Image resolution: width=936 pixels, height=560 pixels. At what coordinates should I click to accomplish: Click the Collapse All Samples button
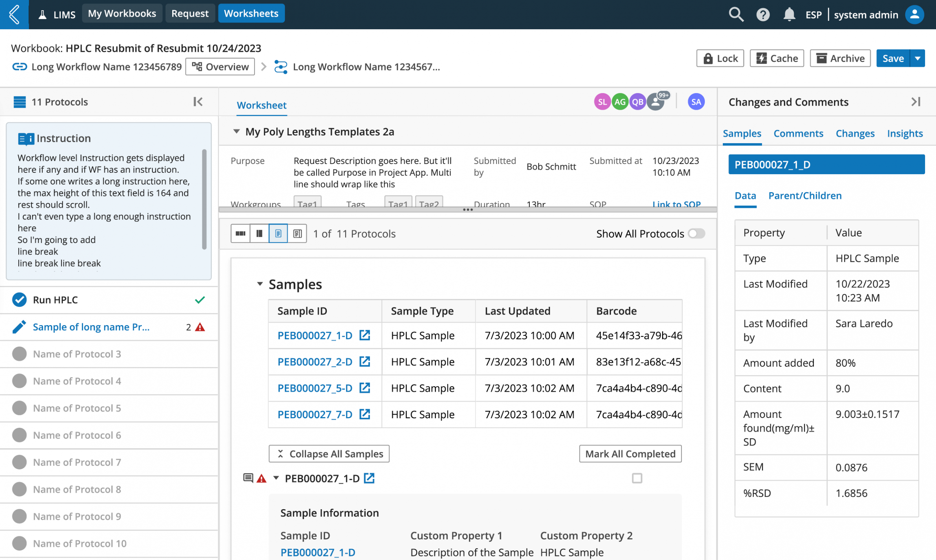(x=329, y=454)
